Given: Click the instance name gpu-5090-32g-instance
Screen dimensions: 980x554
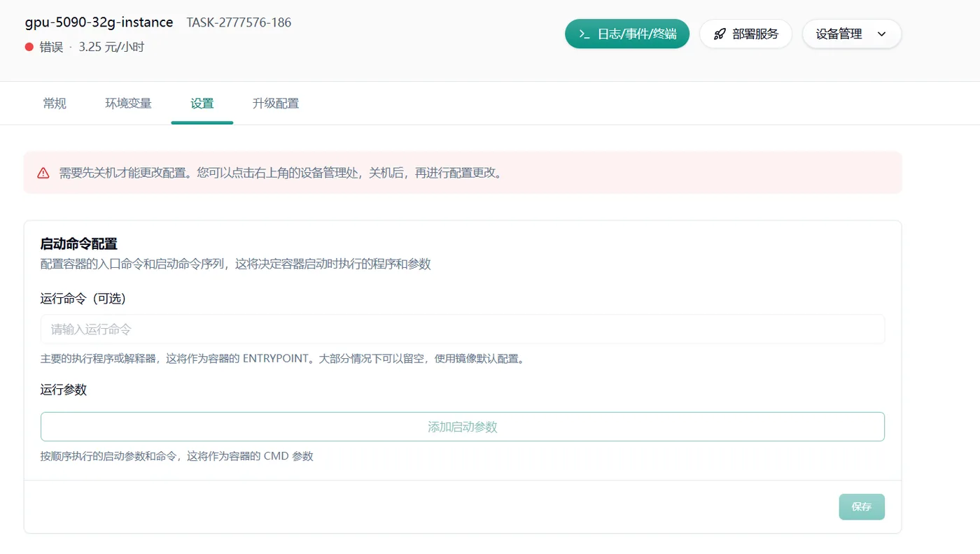Looking at the screenshot, I should [99, 22].
